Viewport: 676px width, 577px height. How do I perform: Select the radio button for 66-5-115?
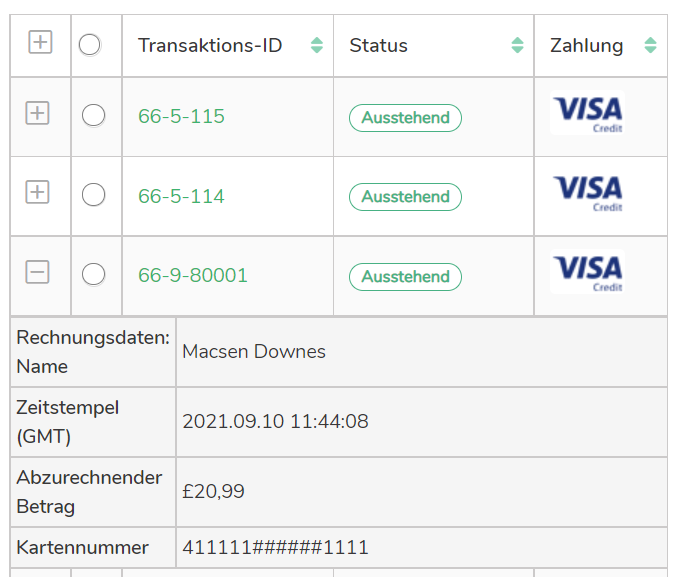click(x=93, y=115)
